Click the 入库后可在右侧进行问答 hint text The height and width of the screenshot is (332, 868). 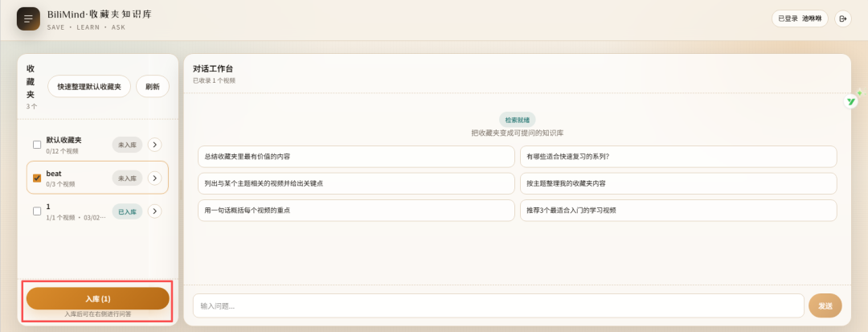[x=98, y=314]
